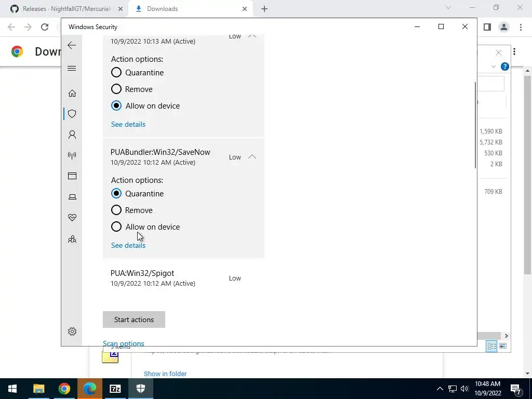Select PUA:Win32/Spigot threat name
This screenshot has width=532, height=399.
142,273
